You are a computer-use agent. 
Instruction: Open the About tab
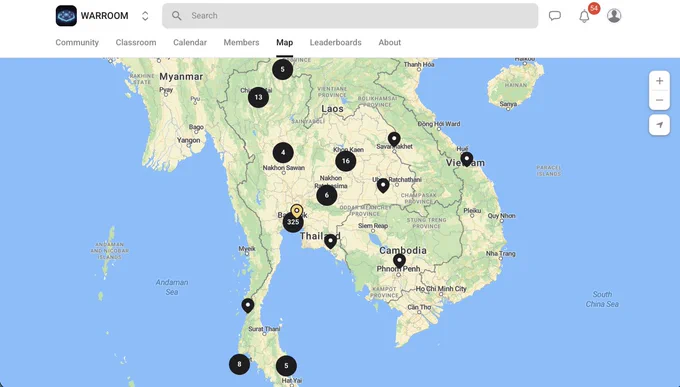click(x=389, y=43)
